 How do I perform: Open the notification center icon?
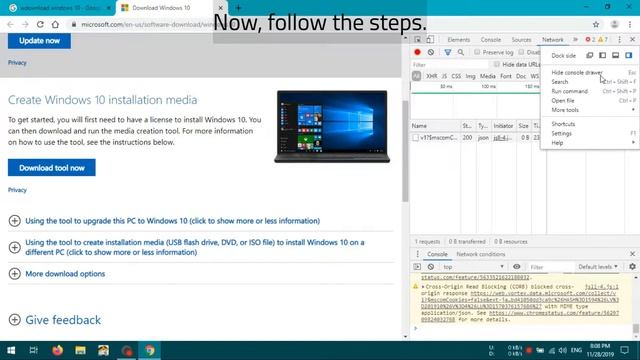[624, 350]
